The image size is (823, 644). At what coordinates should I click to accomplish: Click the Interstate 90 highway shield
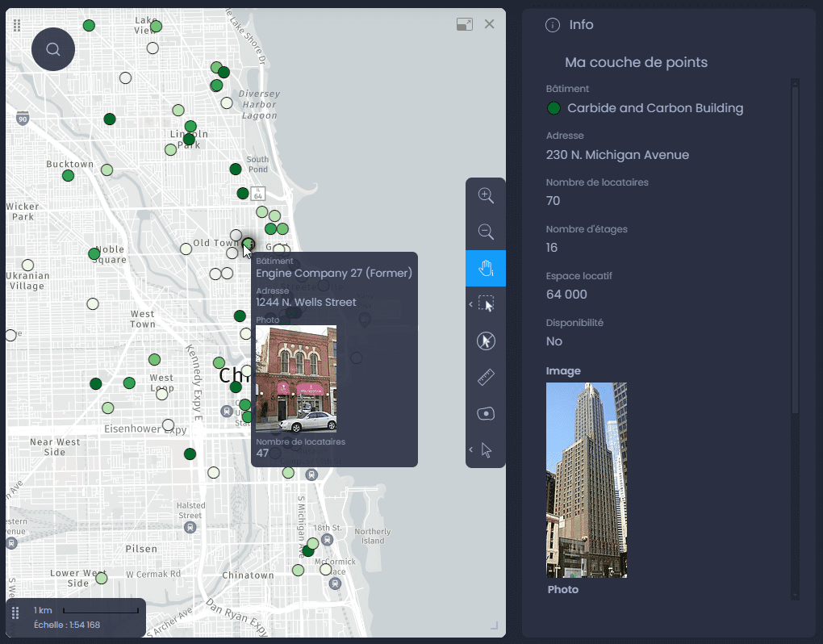[22, 118]
